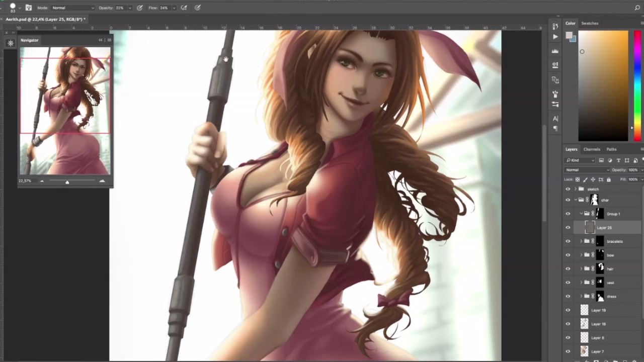Open the layer blend mode dropdown
This screenshot has width=644, height=362.
(x=587, y=170)
